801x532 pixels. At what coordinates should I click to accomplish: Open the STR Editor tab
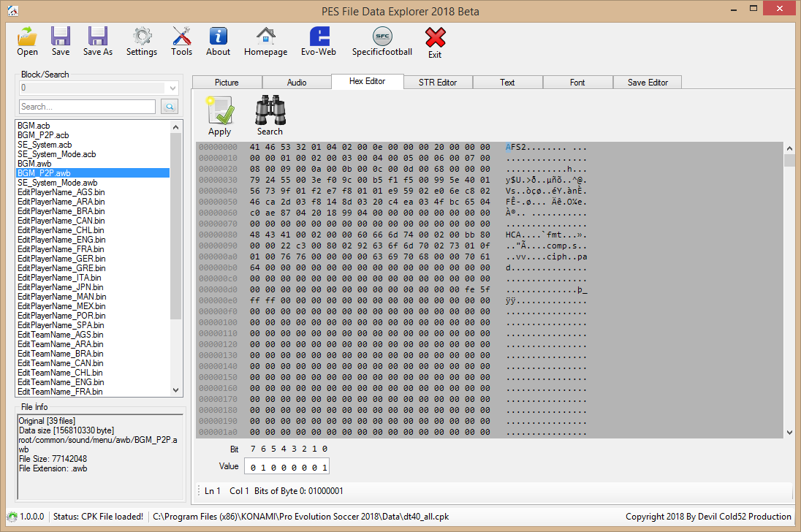click(x=438, y=82)
